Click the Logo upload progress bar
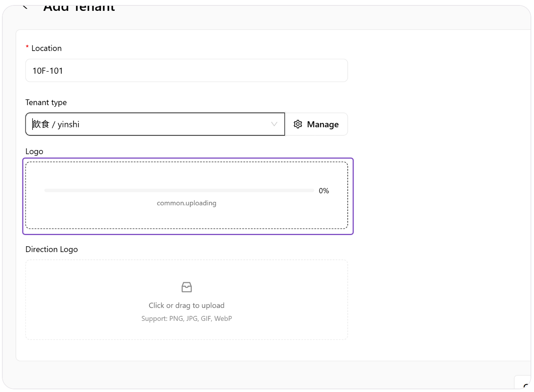Screen dimensions: 534x392 tap(179, 191)
